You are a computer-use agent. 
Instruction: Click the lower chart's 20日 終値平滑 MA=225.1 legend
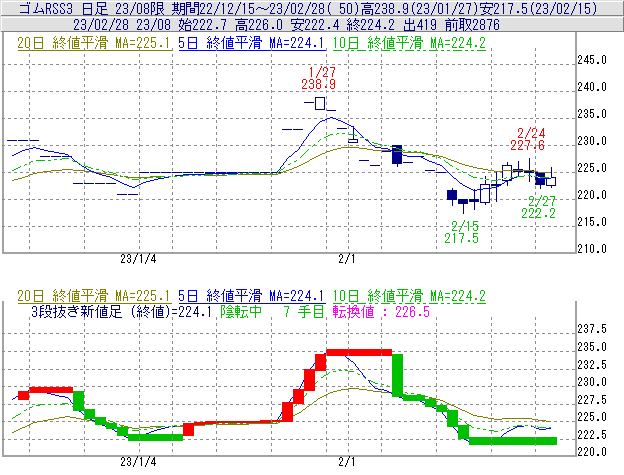[94, 296]
